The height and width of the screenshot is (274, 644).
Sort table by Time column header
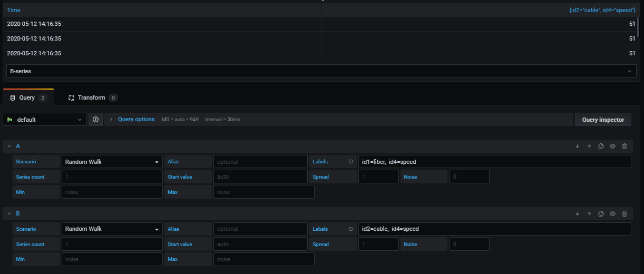click(14, 10)
